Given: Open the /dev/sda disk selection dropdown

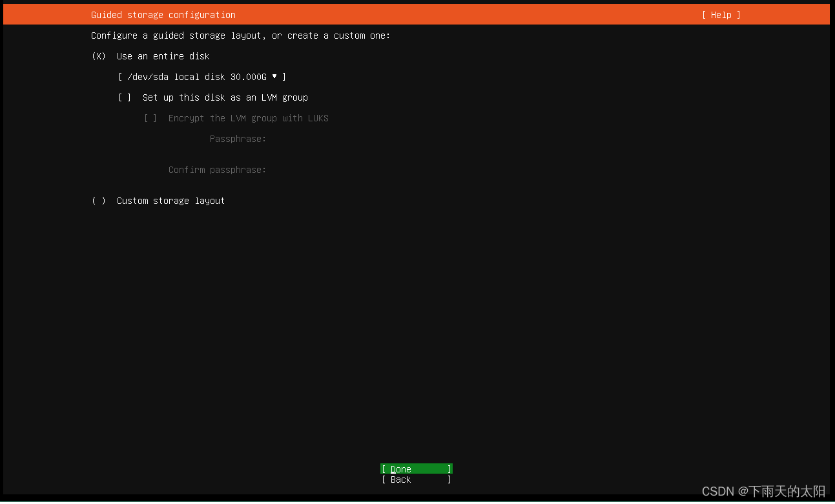Looking at the screenshot, I should tap(201, 77).
